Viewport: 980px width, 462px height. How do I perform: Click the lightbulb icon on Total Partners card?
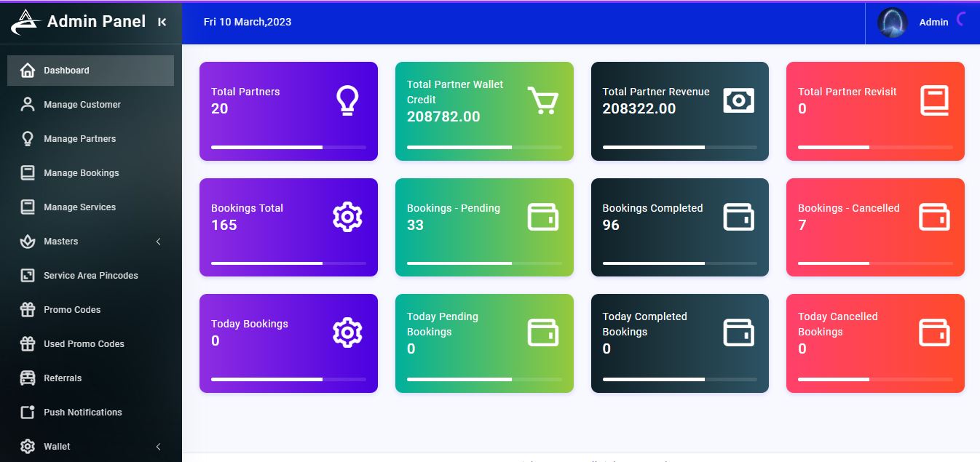(x=347, y=100)
